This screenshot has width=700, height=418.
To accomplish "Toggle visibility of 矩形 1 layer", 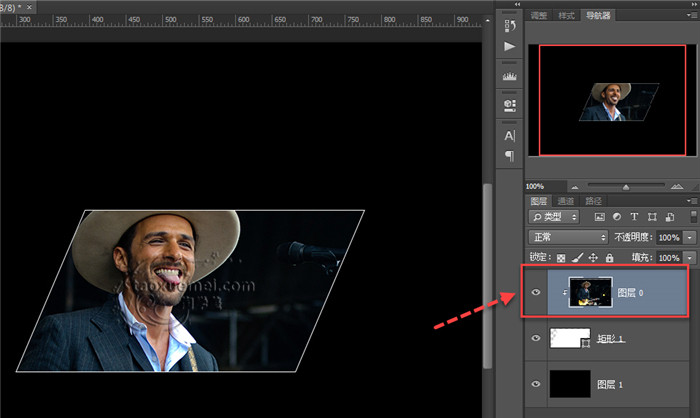I will pos(537,340).
